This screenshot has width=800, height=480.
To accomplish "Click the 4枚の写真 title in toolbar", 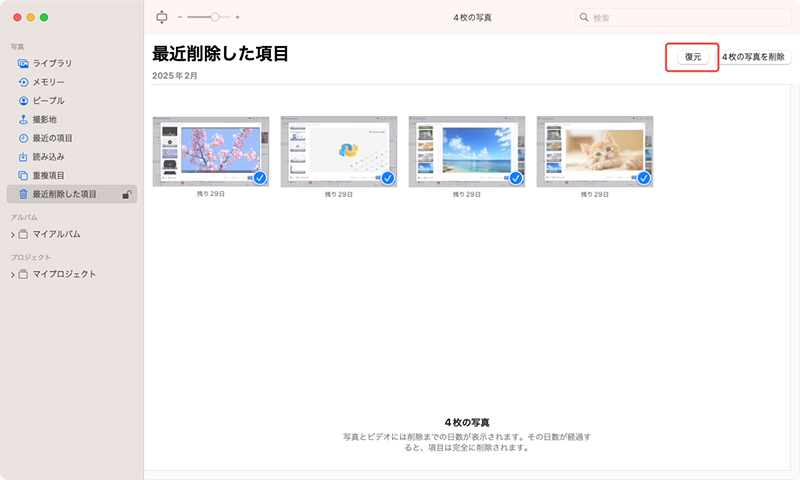I will (x=472, y=17).
